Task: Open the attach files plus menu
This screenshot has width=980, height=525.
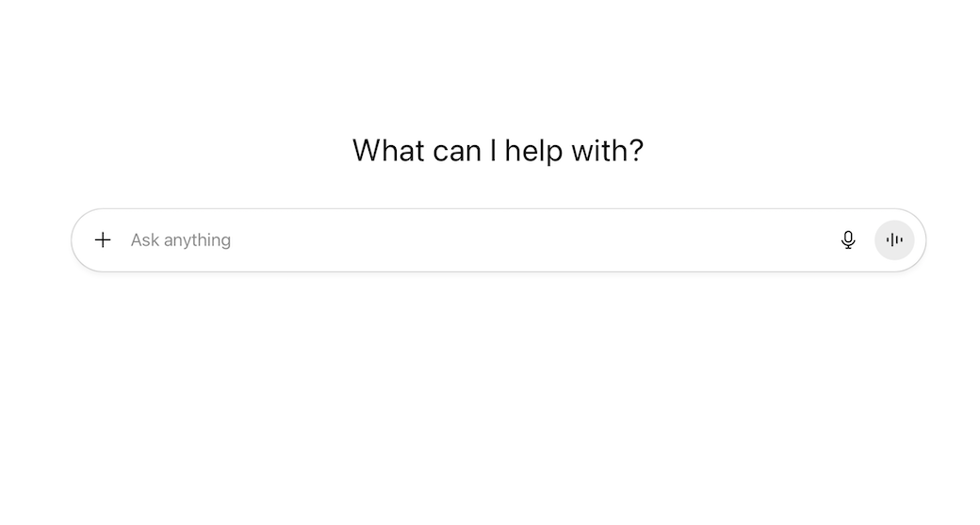Action: (103, 240)
